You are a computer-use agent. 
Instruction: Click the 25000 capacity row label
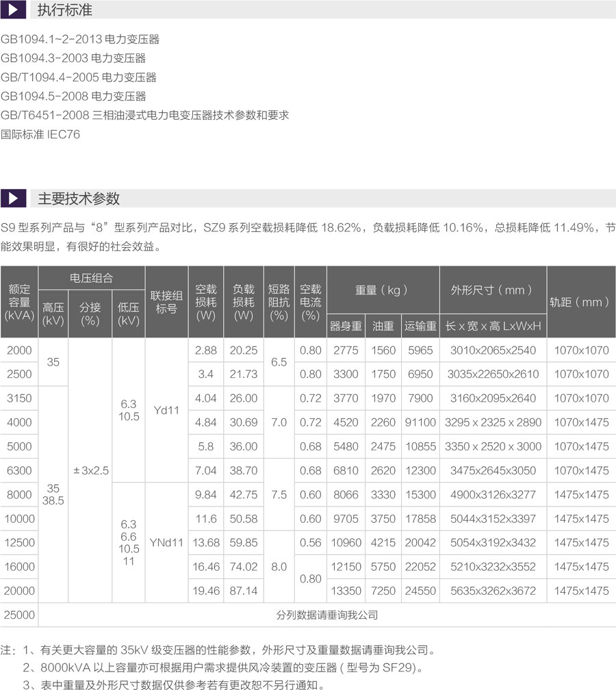coord(19,615)
